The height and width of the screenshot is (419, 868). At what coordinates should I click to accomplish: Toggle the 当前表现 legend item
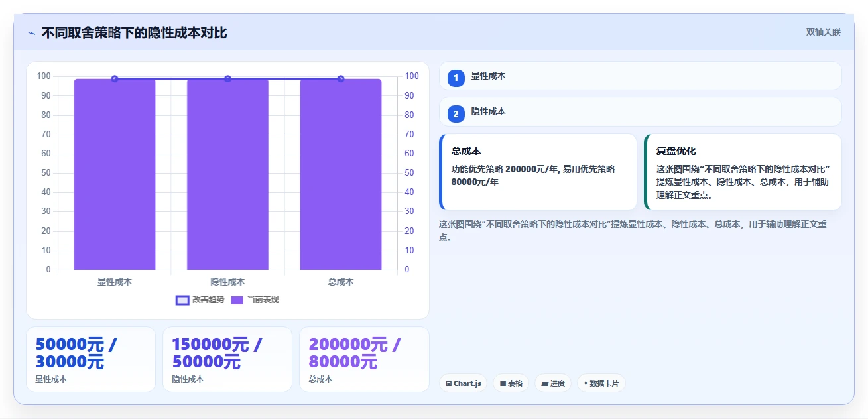[x=255, y=300]
